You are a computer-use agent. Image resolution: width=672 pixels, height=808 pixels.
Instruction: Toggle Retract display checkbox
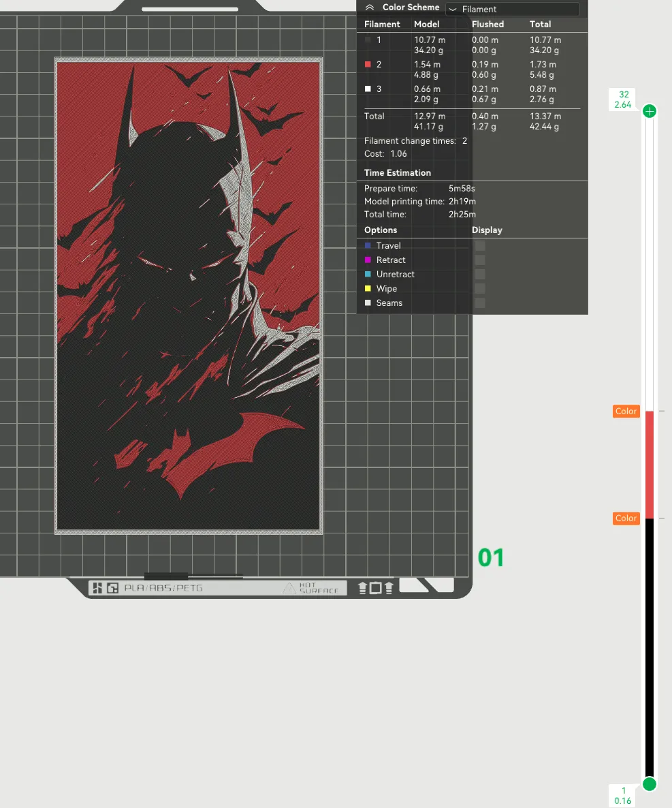[x=480, y=260]
